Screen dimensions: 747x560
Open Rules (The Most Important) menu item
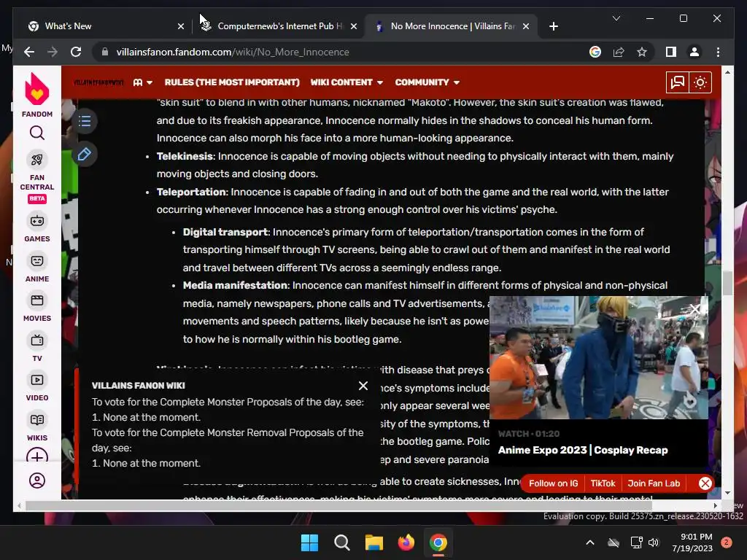pos(232,82)
